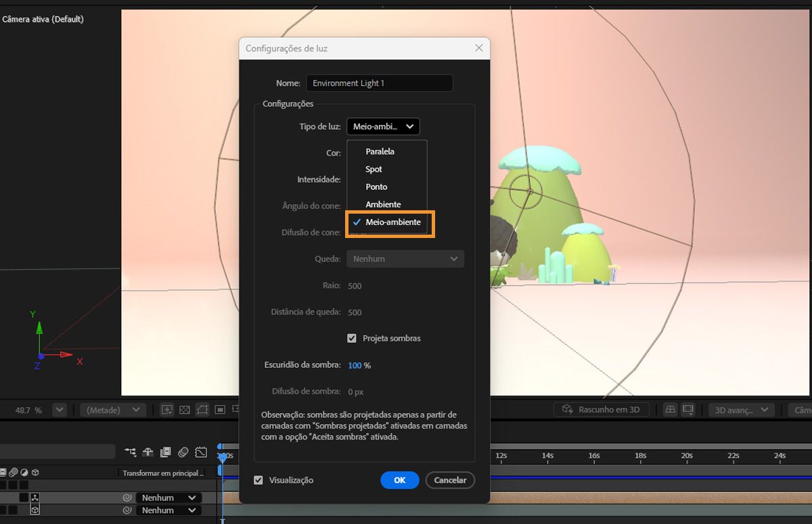Open the composition mini-flowchart icon

[131, 452]
